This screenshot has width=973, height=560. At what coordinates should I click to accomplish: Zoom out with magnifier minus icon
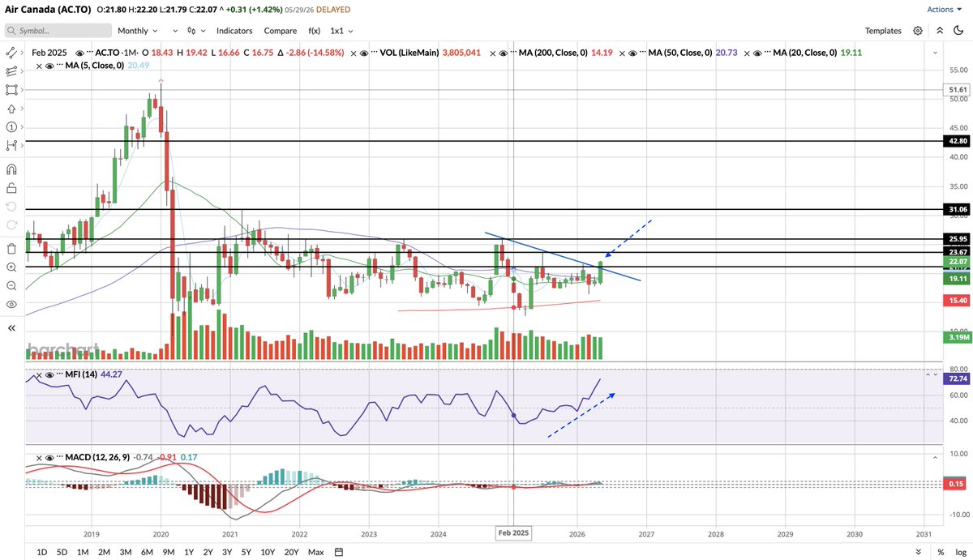click(x=11, y=285)
